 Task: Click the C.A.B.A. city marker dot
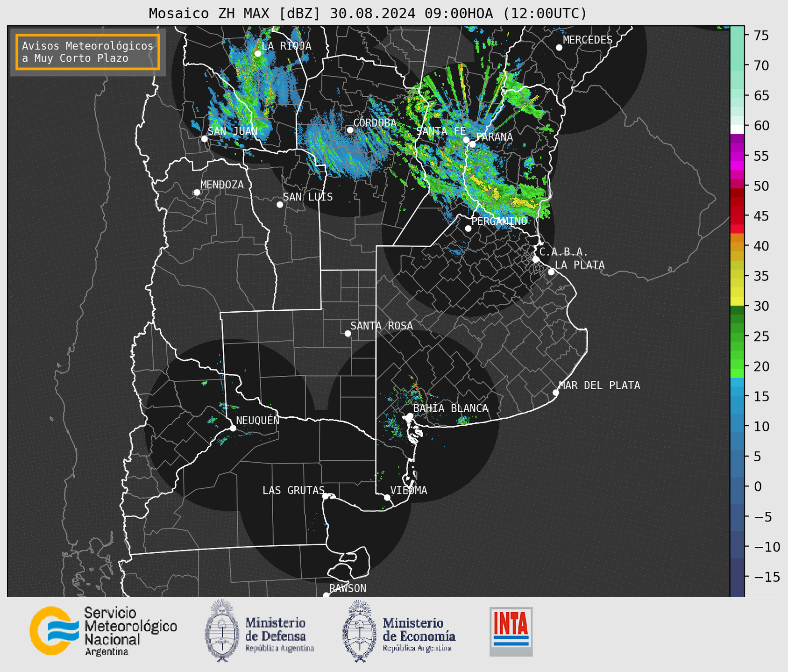536,259
